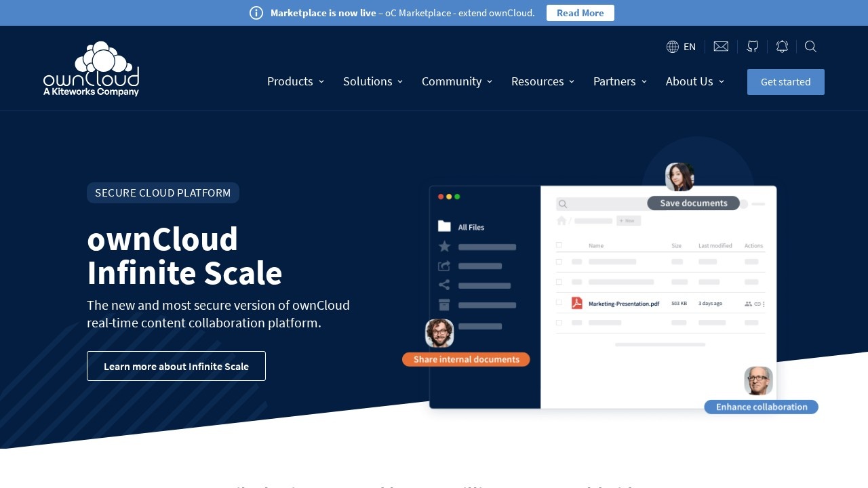Click the PDF file icon in the illustration
Image resolution: width=868 pixels, height=488 pixels.
576,303
